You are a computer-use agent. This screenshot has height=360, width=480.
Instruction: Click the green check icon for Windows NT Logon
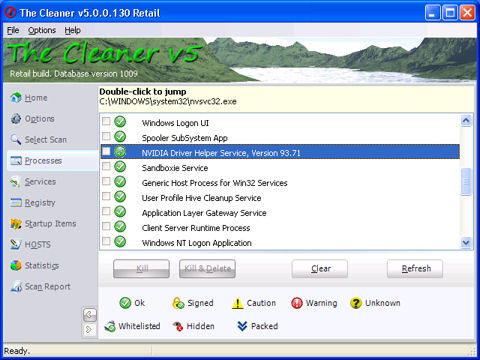pos(120,242)
